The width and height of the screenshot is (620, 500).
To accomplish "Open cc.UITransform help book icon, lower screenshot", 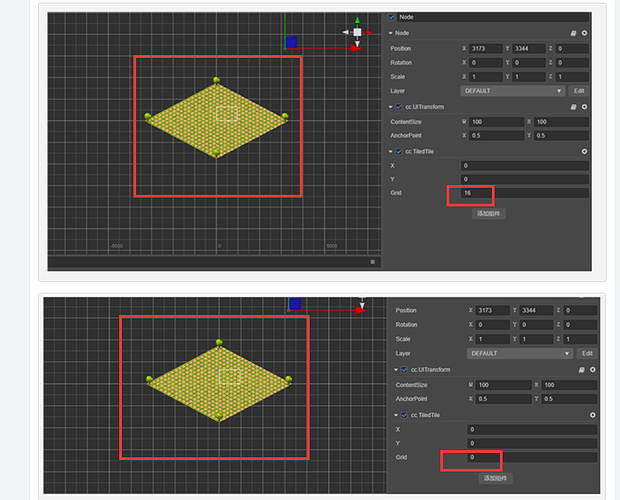I will [x=581, y=370].
